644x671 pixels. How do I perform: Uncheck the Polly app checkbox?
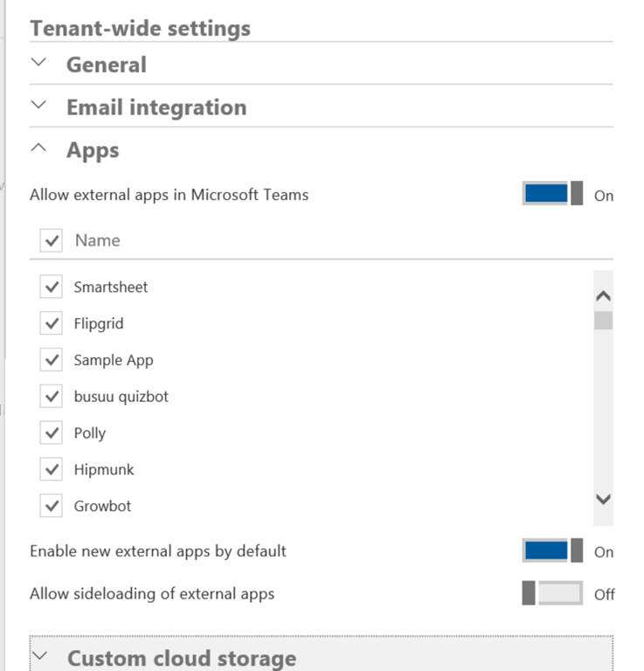52,433
